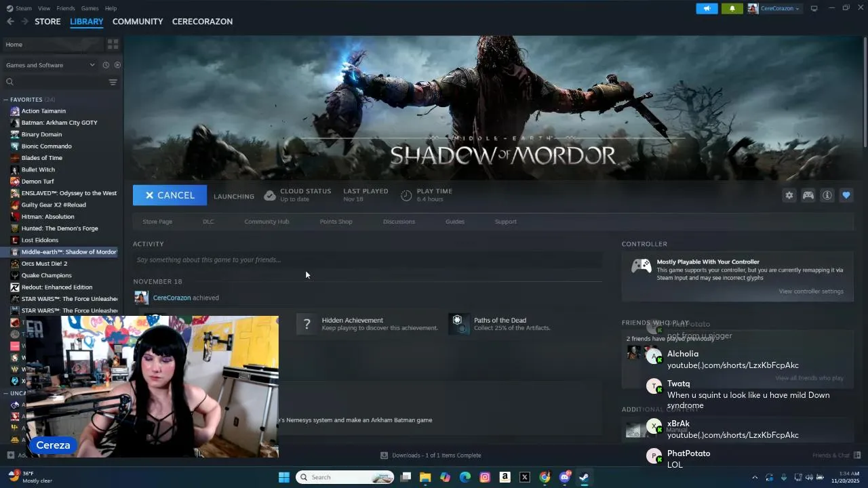Switch to the LIBRARY tab
The width and height of the screenshot is (868, 488).
[x=87, y=22]
